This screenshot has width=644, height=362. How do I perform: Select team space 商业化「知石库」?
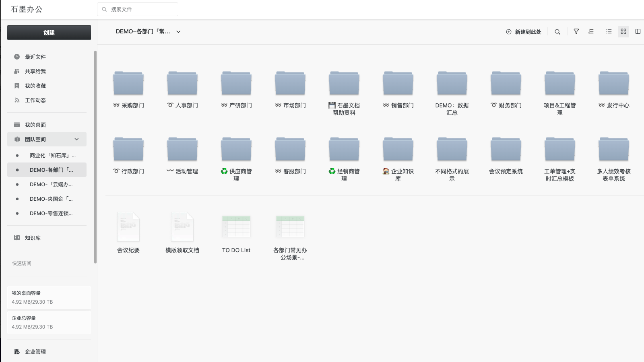click(47, 155)
